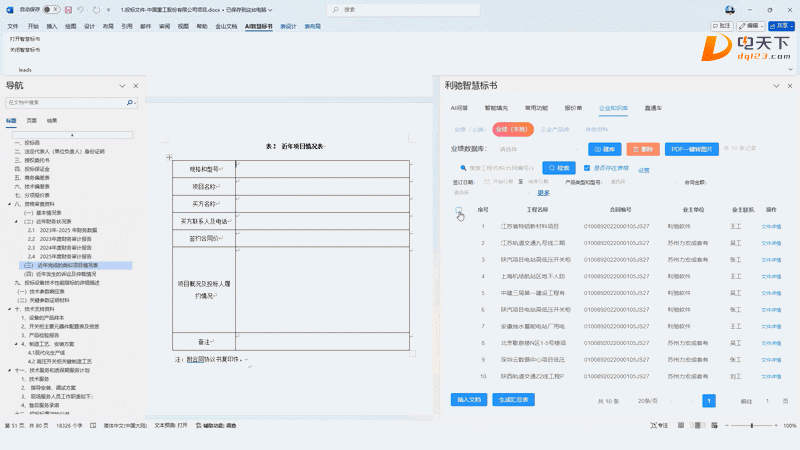Switch to 页面 tab in navigation pane

[32, 120]
